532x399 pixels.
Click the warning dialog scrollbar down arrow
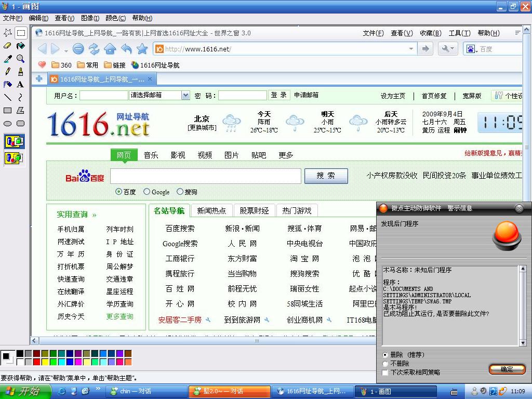click(523, 343)
